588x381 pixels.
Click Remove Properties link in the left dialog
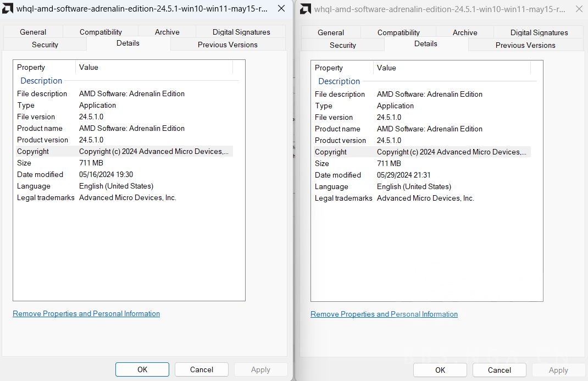coord(86,313)
